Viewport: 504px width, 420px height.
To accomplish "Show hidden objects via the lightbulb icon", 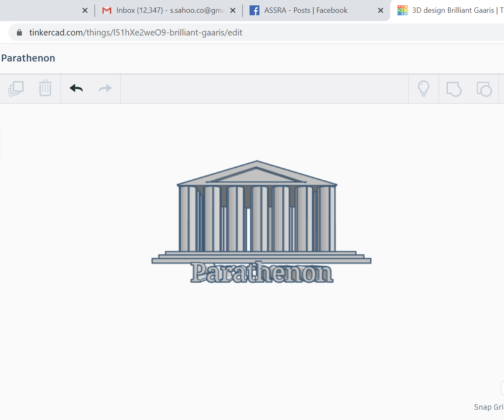I will pos(423,88).
